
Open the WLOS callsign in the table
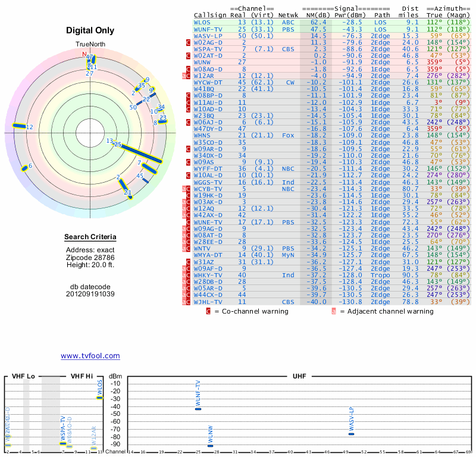202,23
